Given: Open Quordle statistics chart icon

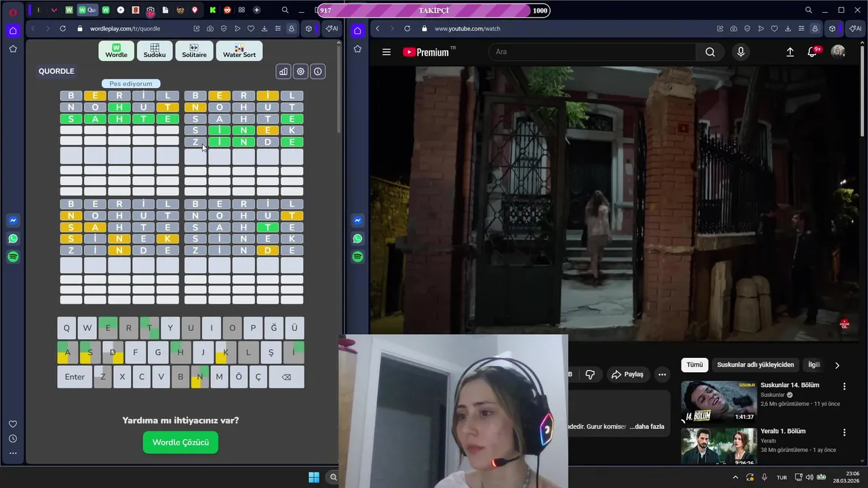Looking at the screenshot, I should click(x=283, y=71).
